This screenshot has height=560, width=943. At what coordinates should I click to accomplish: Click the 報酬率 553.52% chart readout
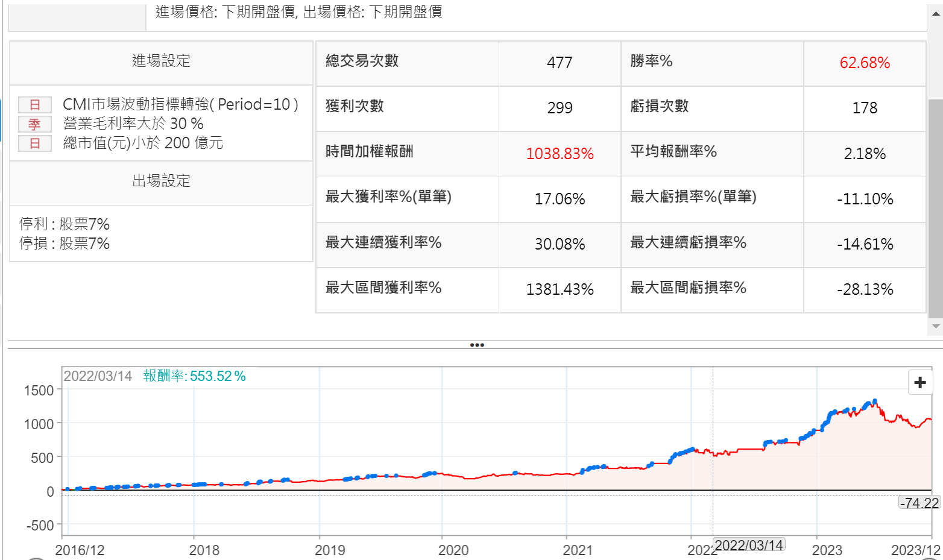point(194,376)
